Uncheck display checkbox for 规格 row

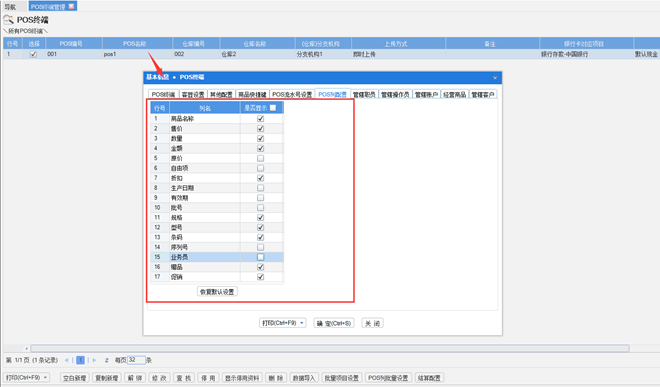coord(261,217)
